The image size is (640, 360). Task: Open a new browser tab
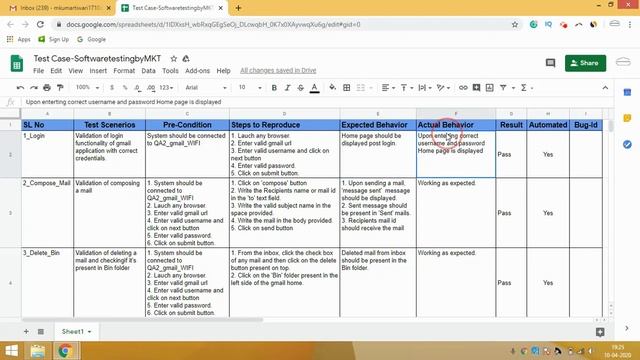[238, 8]
